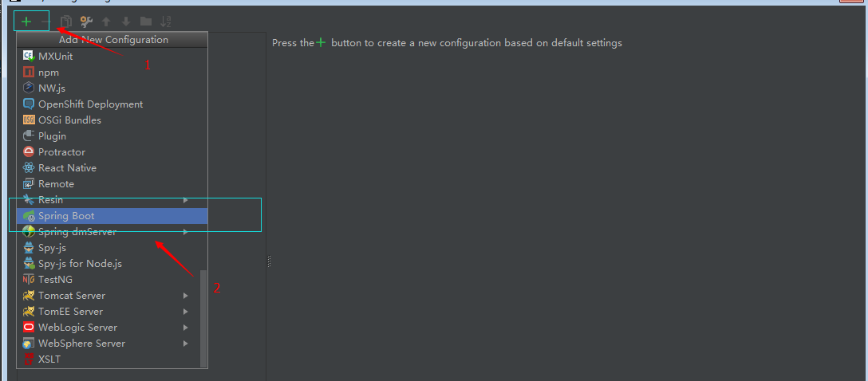The image size is (868, 381).
Task: Click the NW.js hexagon icon
Action: pos(29,88)
